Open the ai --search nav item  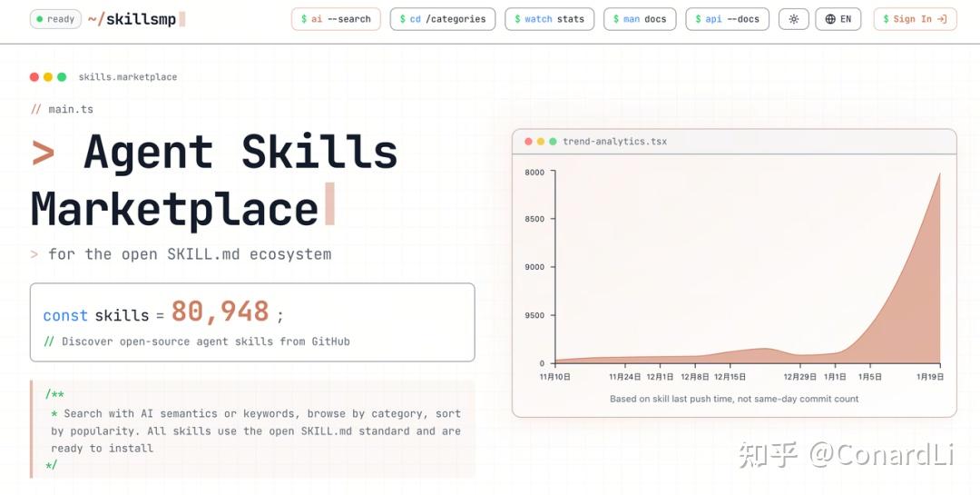[x=336, y=19]
